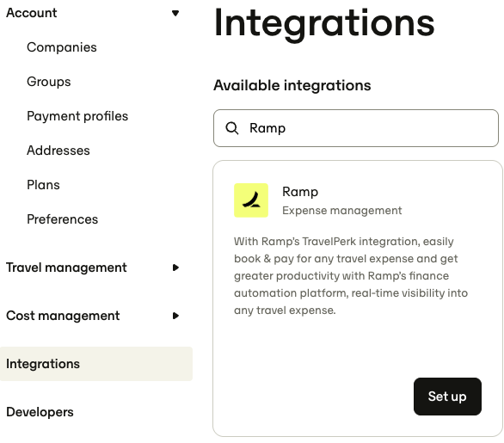Open the Addresses section
This screenshot has width=504, height=443.
tap(58, 151)
